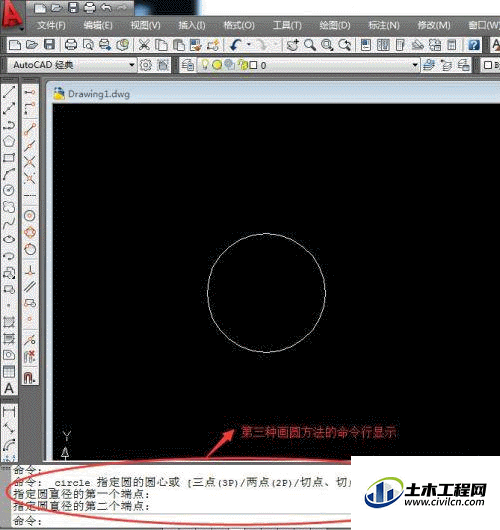Select the Polygon tool

click(9, 141)
